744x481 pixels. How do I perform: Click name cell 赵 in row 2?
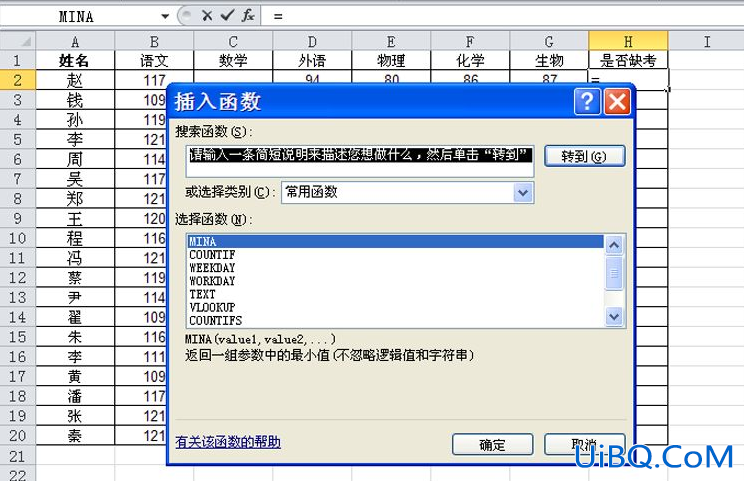click(x=75, y=80)
